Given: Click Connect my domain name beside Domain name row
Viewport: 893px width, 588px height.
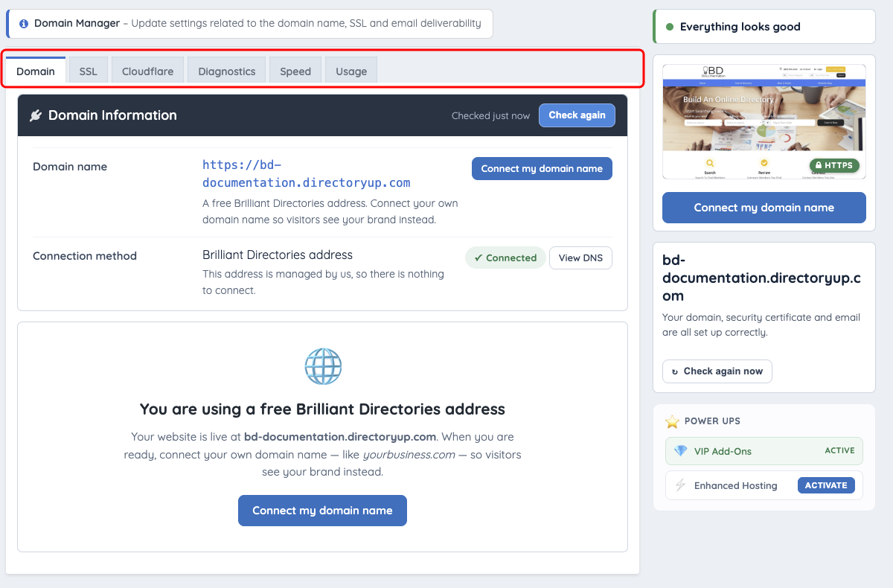Looking at the screenshot, I should coord(542,168).
